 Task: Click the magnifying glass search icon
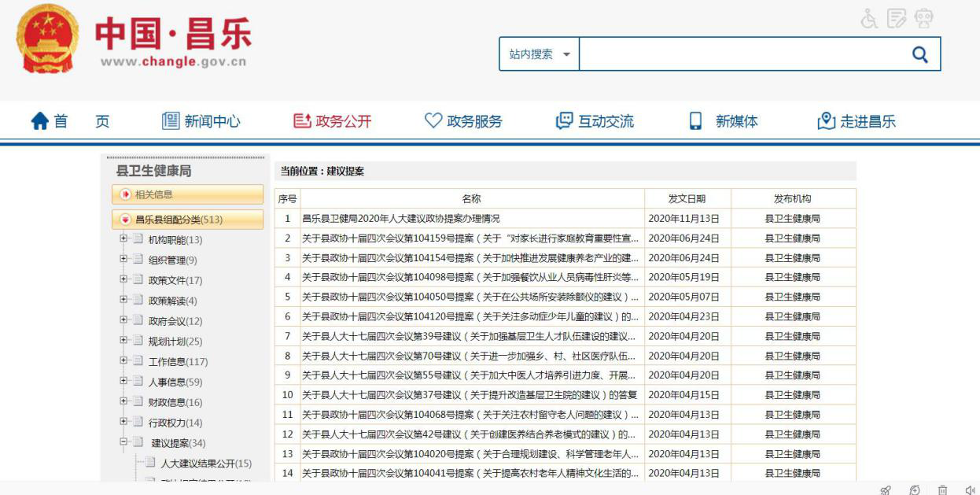point(919,54)
